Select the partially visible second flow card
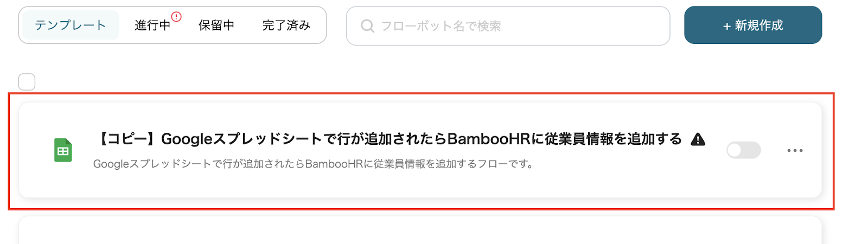This screenshot has width=868, height=244. click(x=420, y=230)
